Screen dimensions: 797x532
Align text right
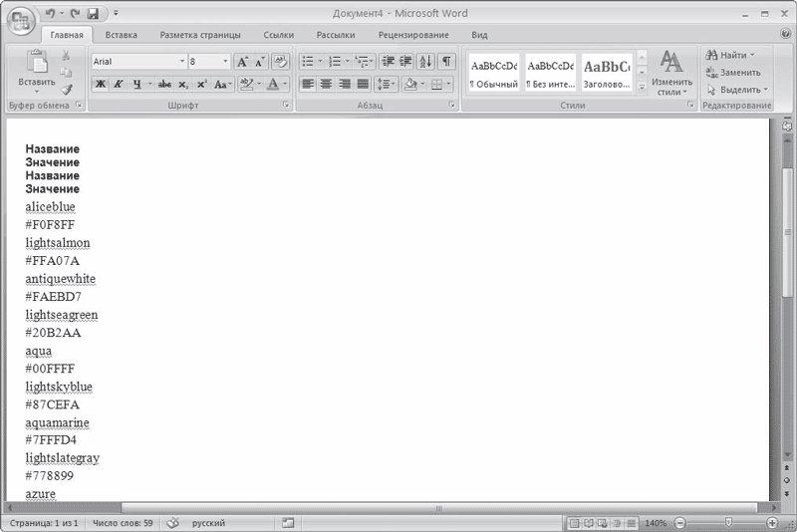tap(344, 85)
